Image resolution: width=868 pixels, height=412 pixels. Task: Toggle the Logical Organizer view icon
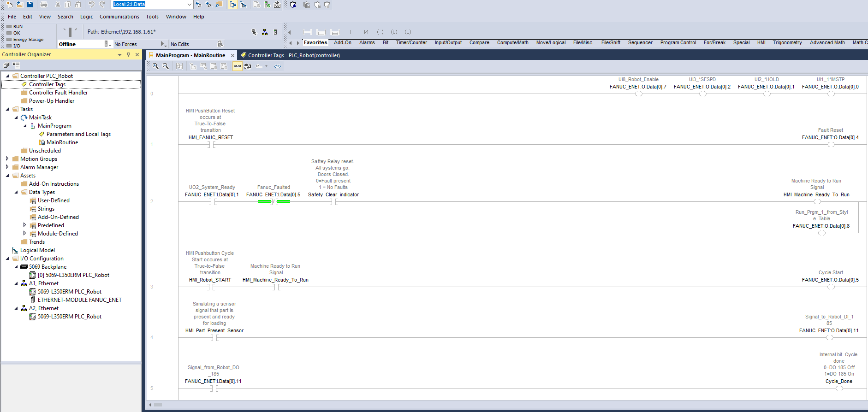(243, 5)
